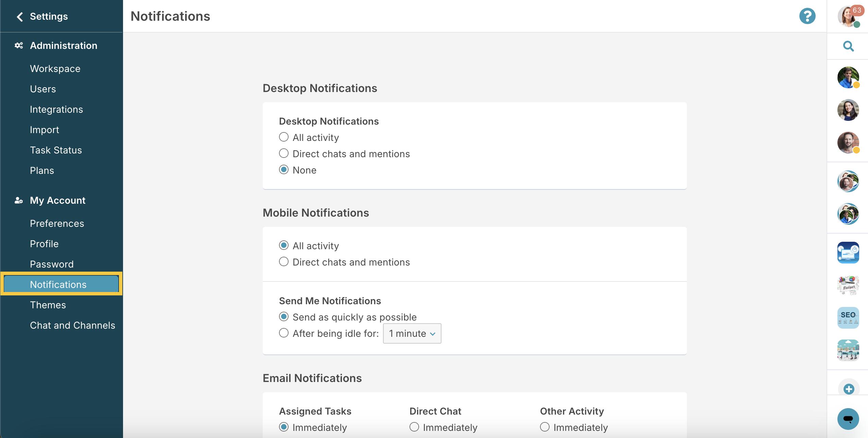This screenshot has width=868, height=438.
Task: Open Integrations settings
Action: [56, 109]
